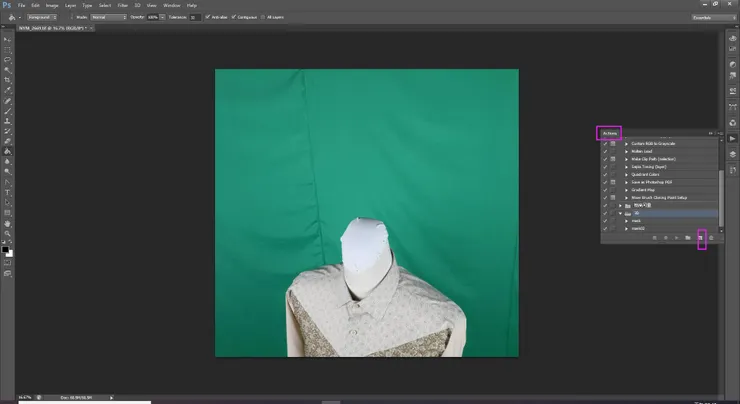Switch to the Actions panel tab

click(609, 133)
